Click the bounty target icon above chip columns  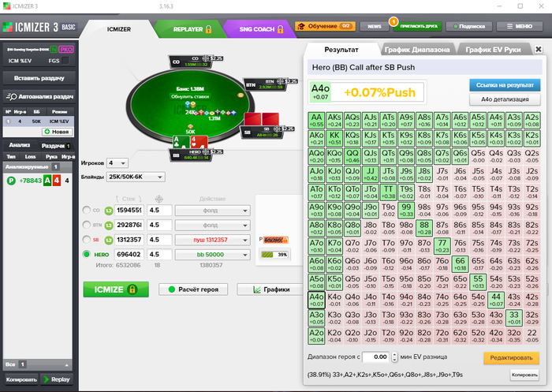[x=159, y=199]
